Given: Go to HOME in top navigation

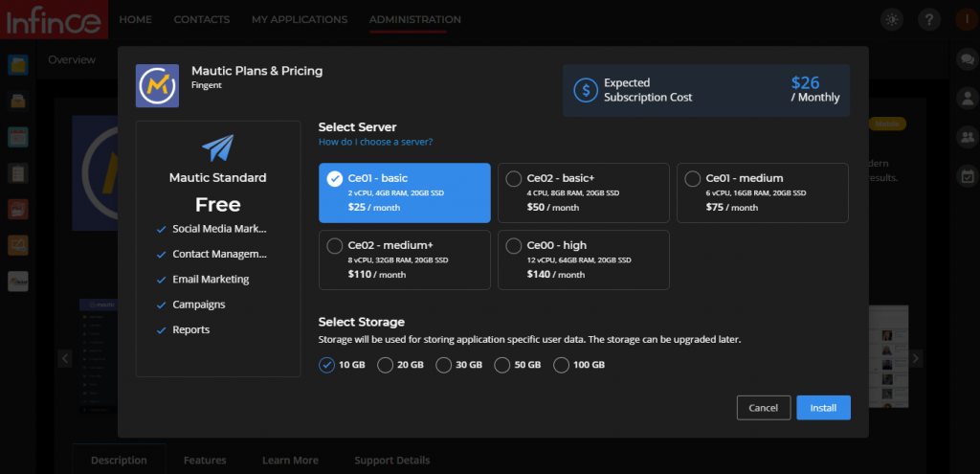Looking at the screenshot, I should (136, 20).
